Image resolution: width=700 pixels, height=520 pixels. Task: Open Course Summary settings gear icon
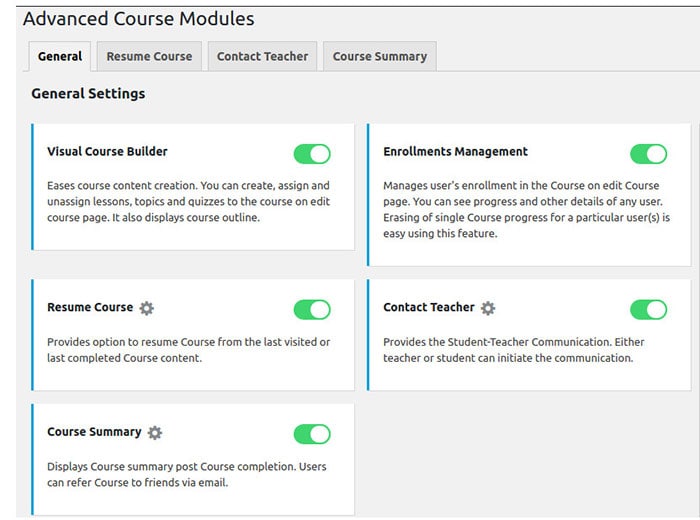[x=155, y=433]
